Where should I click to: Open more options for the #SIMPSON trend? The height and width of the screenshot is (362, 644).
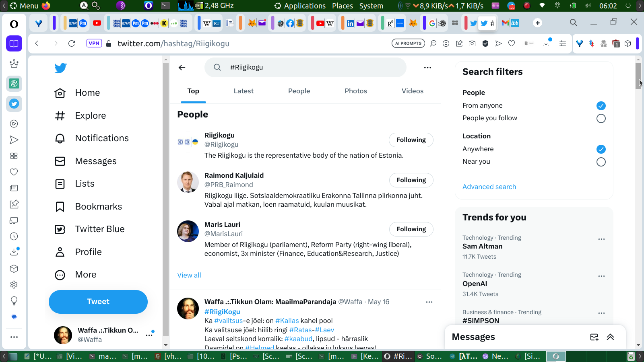(x=601, y=313)
